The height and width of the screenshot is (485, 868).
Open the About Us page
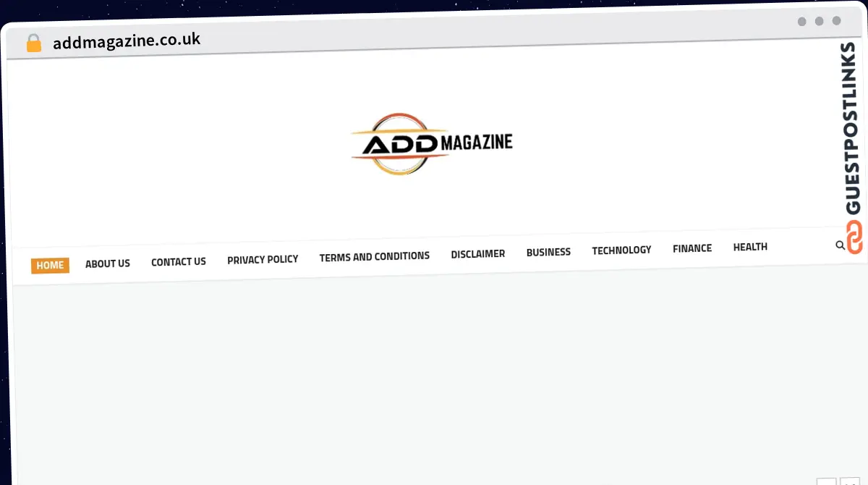(108, 263)
